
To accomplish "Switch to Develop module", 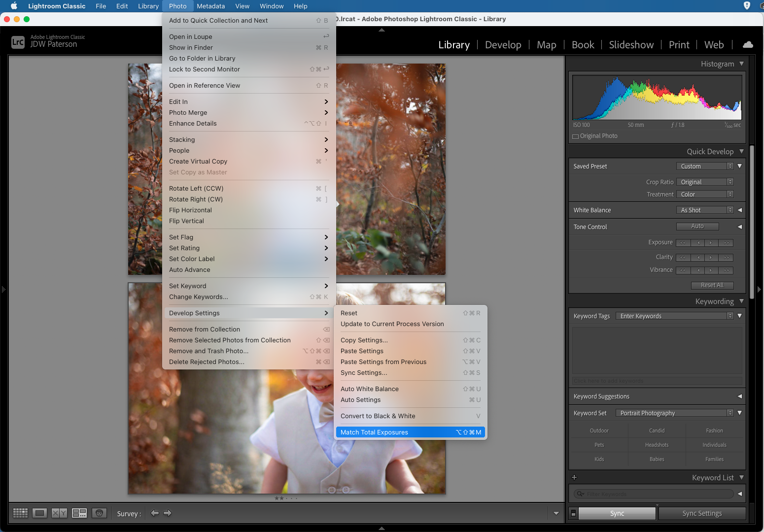I will point(503,45).
